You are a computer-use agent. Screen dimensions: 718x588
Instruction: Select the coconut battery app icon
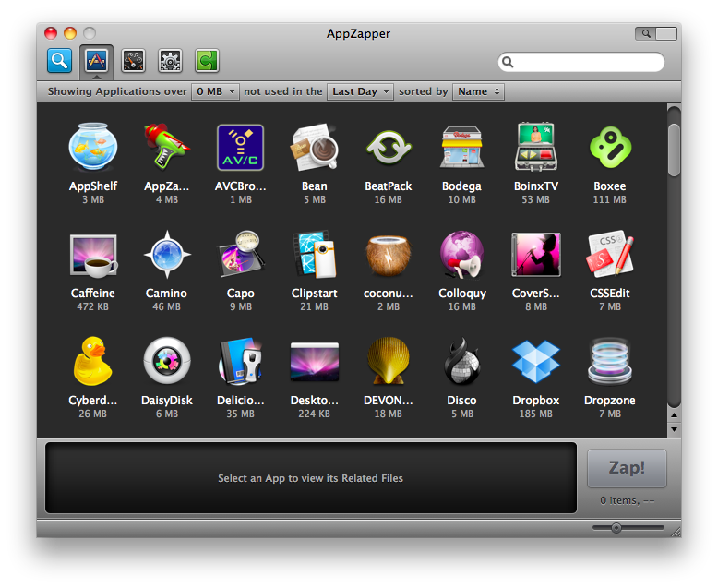click(x=389, y=256)
